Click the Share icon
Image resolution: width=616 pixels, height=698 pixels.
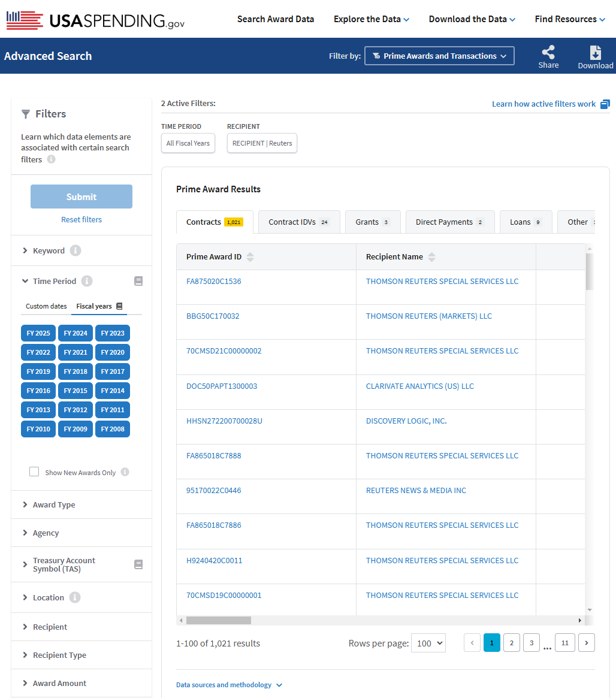[x=548, y=52]
